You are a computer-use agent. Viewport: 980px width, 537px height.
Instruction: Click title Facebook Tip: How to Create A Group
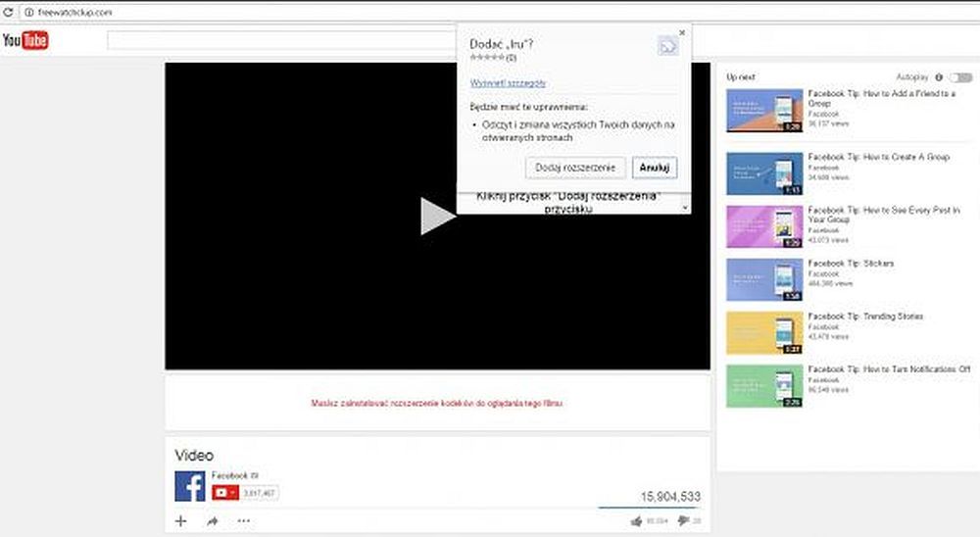click(879, 157)
